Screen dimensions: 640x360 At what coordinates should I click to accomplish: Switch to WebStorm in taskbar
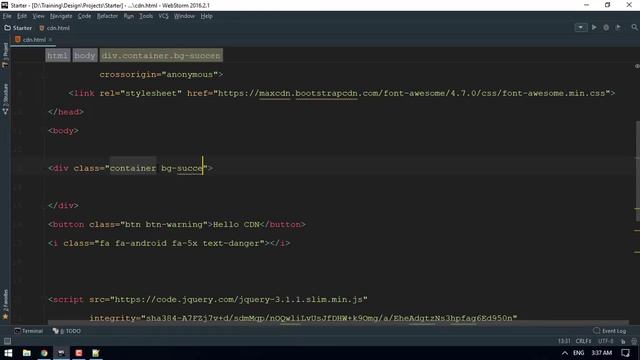tap(61, 353)
